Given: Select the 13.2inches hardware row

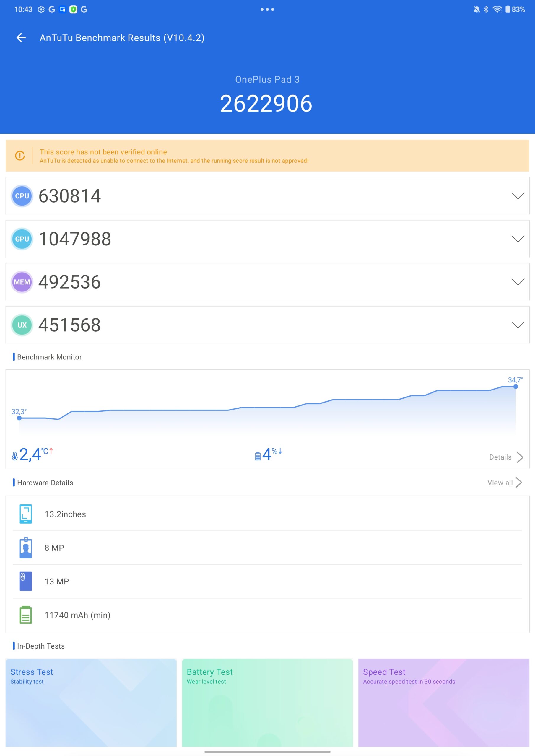Looking at the screenshot, I should pos(267,514).
